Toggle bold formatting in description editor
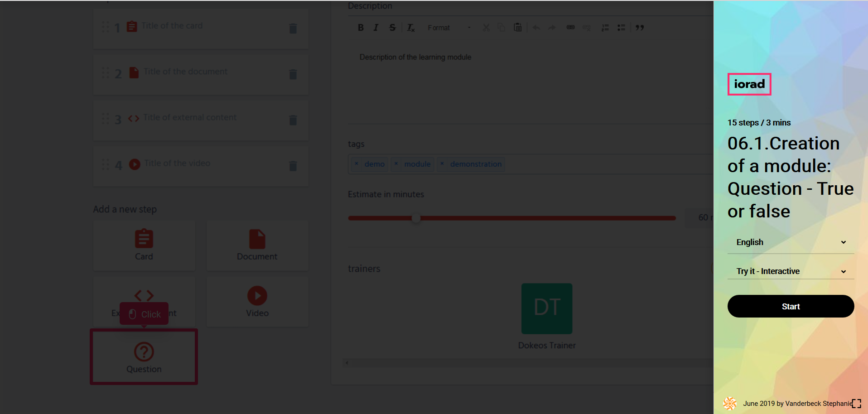 [361, 28]
